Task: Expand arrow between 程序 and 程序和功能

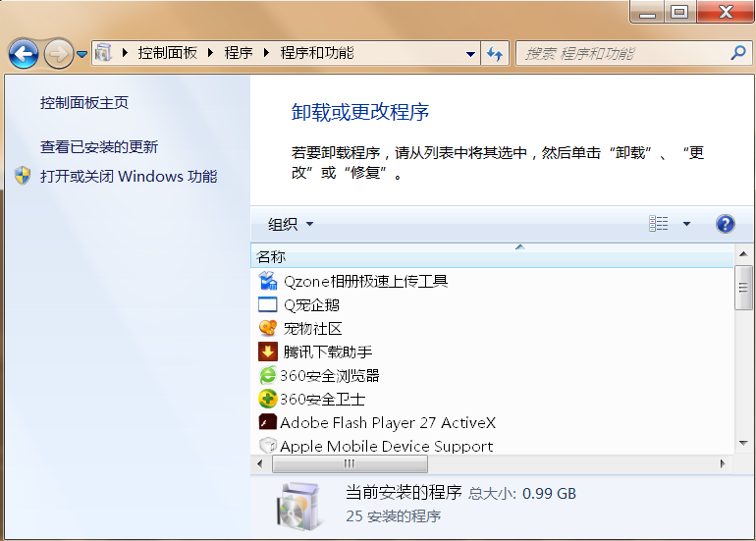Action: (266, 53)
